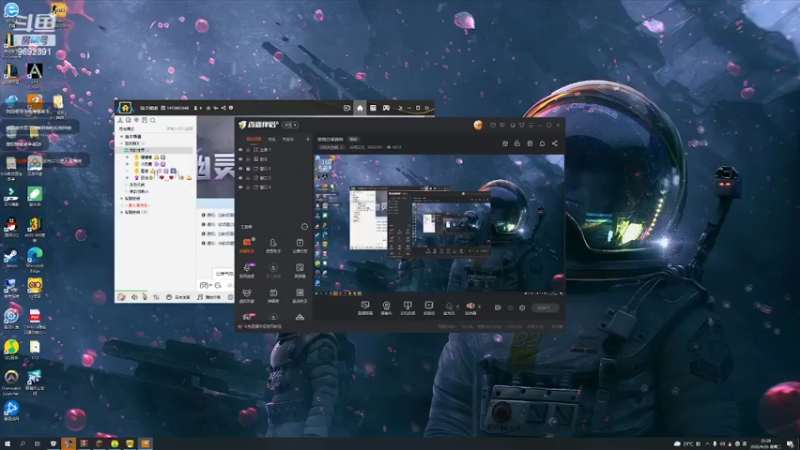Expand microphone options arrow
The height and width of the screenshot is (450, 800).
pos(457,307)
